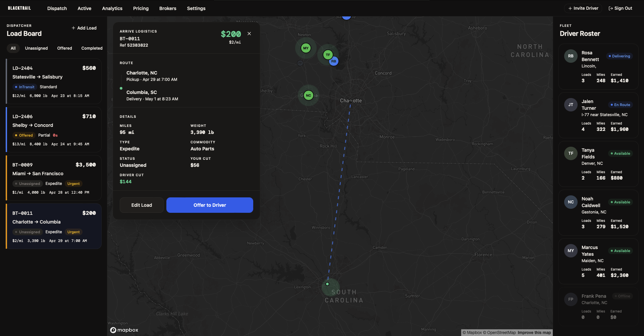Click Marcus Yates' MY roster avatar

tap(571, 251)
